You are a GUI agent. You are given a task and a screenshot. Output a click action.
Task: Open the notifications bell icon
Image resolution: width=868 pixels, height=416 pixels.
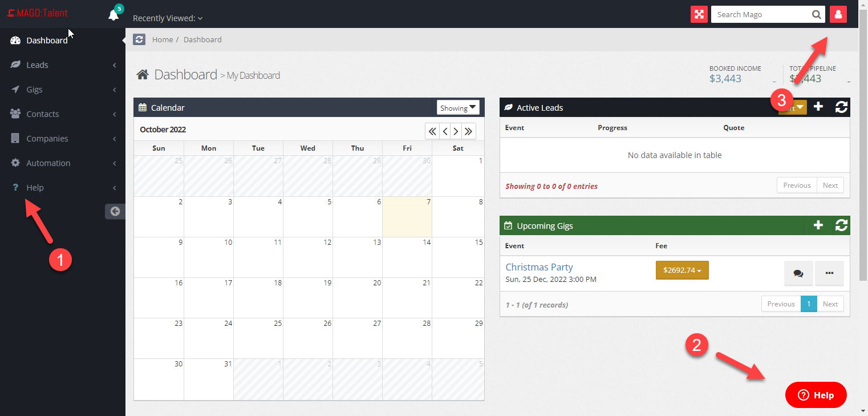click(x=113, y=15)
